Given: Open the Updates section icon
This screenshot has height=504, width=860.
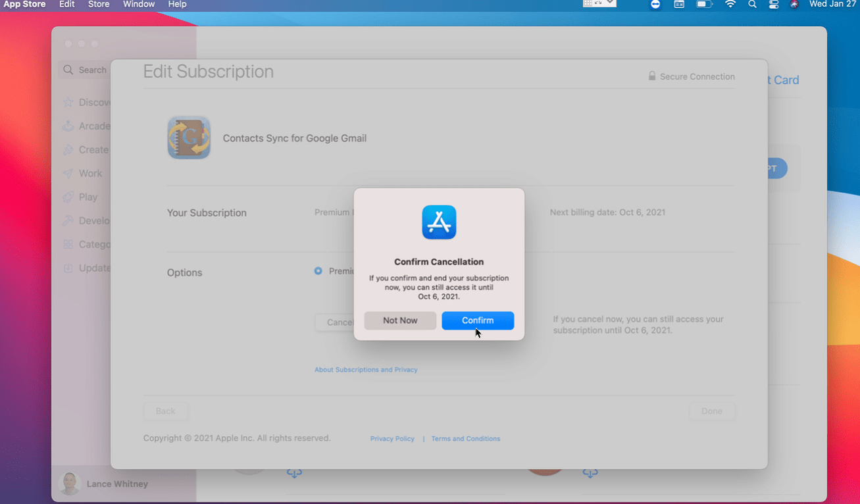Looking at the screenshot, I should [x=68, y=268].
